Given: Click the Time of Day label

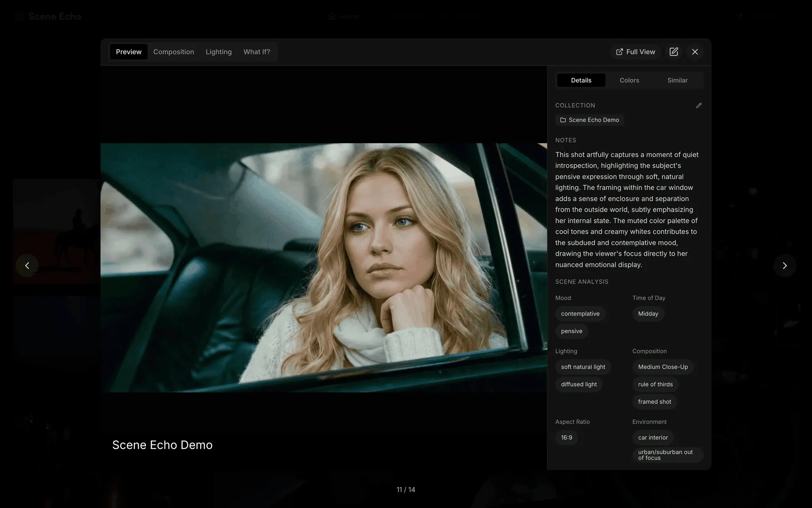Looking at the screenshot, I should (649, 298).
